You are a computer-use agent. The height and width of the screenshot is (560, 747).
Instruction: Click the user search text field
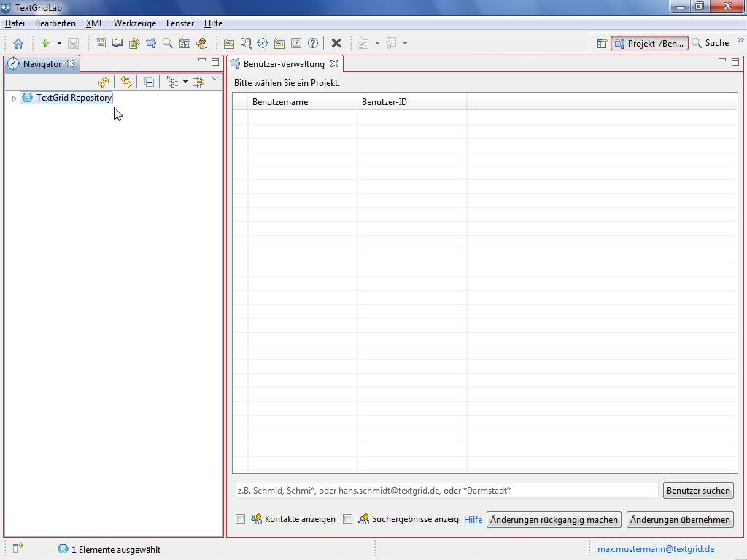click(x=445, y=491)
